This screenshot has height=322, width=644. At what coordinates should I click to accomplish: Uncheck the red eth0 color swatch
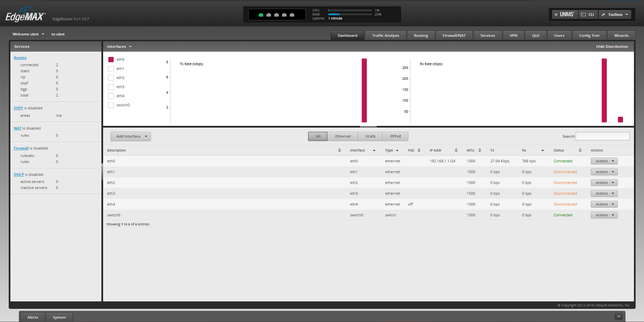click(x=111, y=59)
